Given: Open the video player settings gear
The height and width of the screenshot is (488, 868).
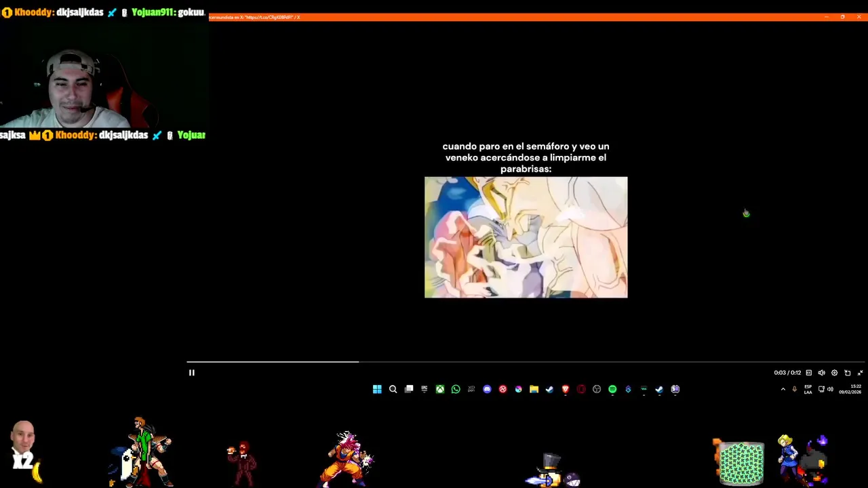Looking at the screenshot, I should point(834,373).
